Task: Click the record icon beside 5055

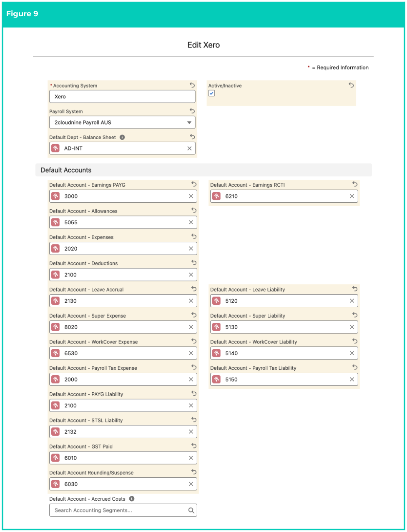Action: [x=55, y=223]
